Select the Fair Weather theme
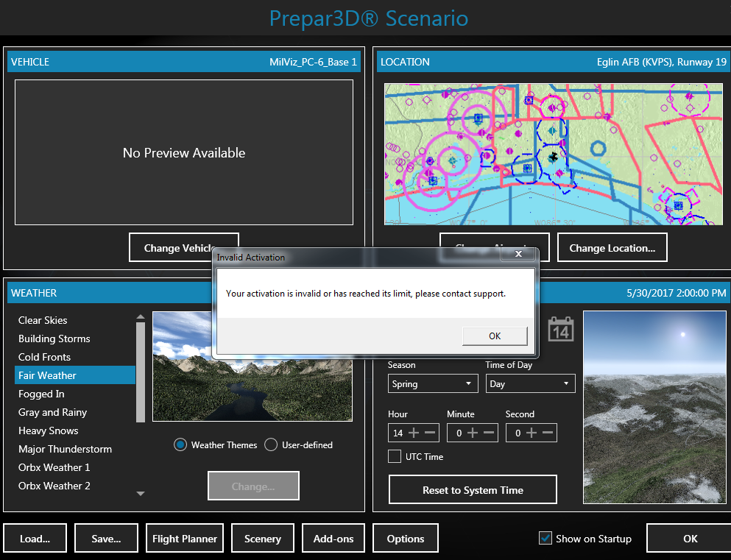 75,375
